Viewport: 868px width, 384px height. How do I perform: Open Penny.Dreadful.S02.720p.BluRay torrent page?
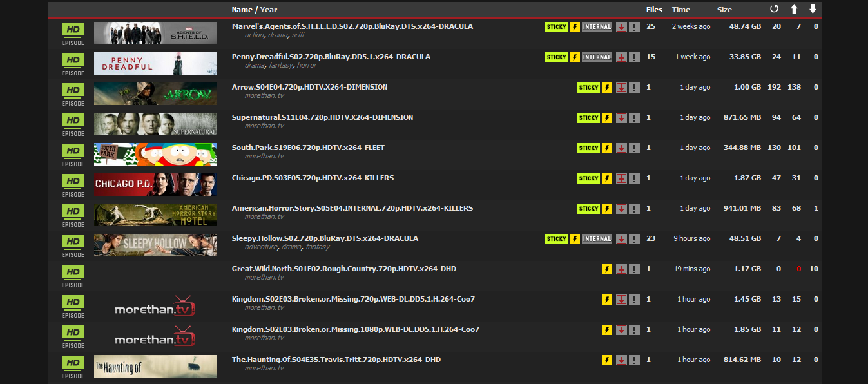point(331,57)
